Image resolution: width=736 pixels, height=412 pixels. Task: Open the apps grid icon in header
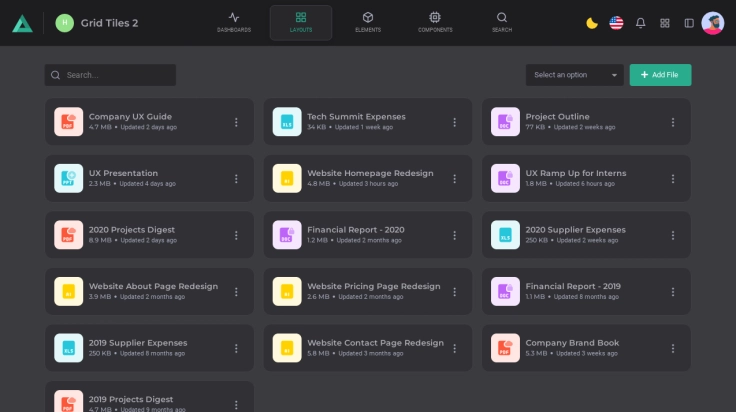pos(665,23)
